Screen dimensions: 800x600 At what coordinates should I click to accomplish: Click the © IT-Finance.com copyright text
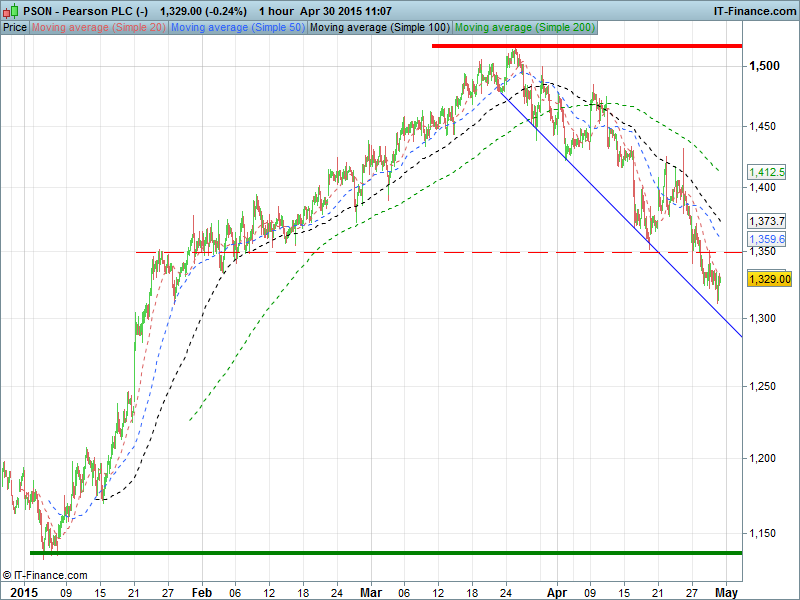pyautogui.click(x=45, y=575)
